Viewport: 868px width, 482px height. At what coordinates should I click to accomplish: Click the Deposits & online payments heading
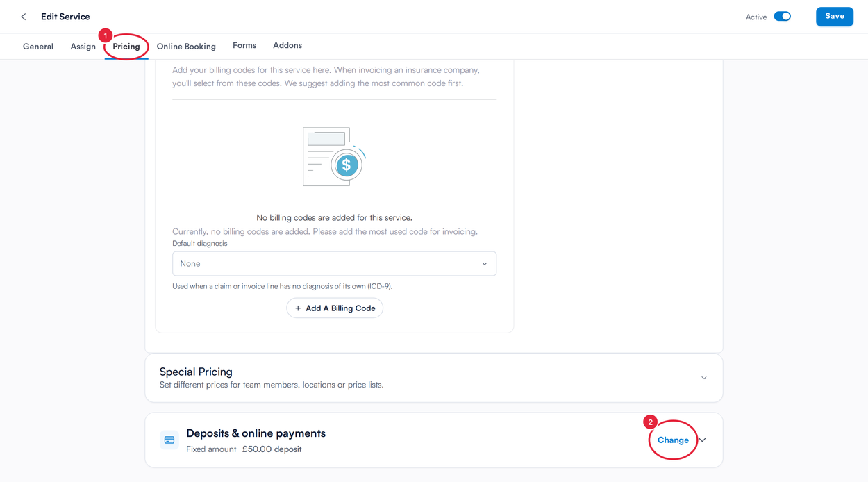[x=256, y=433]
